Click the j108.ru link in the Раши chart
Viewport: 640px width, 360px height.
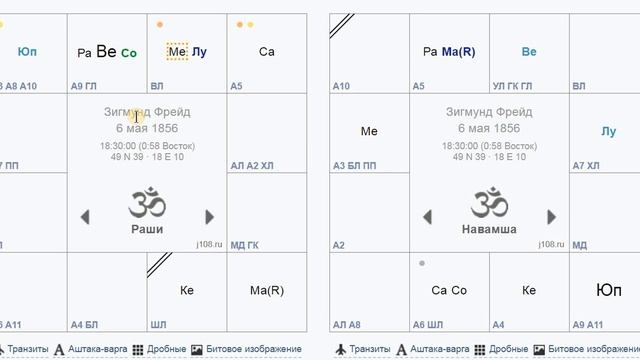pos(209,244)
